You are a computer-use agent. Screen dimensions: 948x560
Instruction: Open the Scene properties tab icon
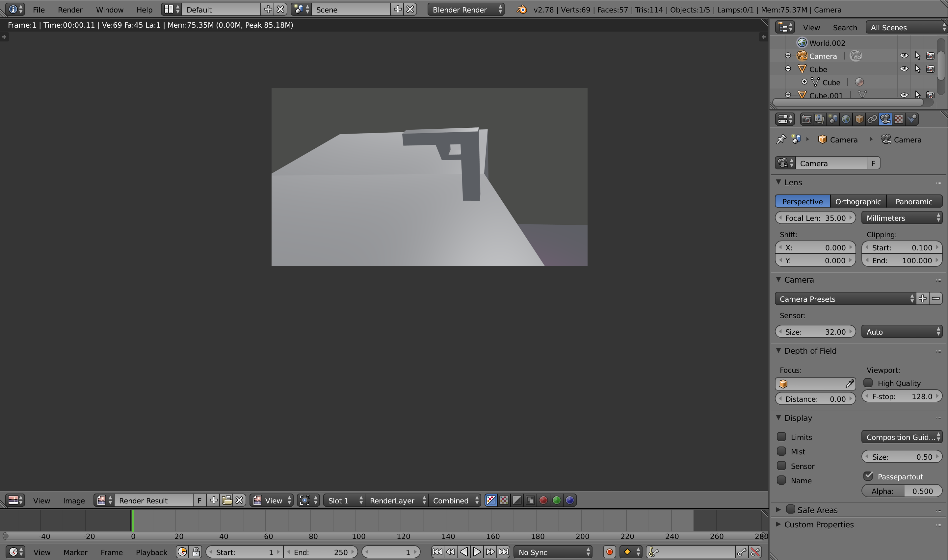pos(832,119)
